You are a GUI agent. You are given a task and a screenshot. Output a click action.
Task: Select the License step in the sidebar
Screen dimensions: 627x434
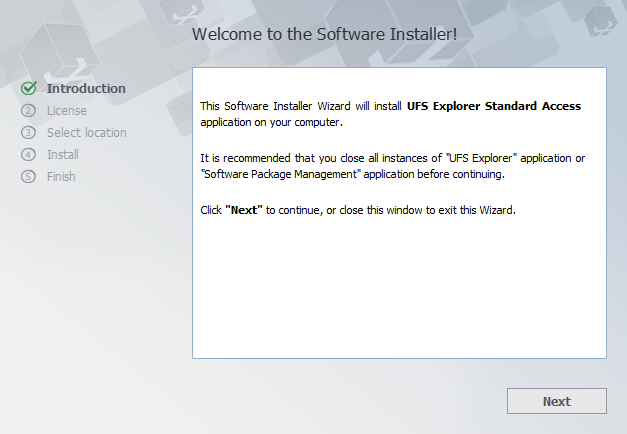tap(66, 110)
